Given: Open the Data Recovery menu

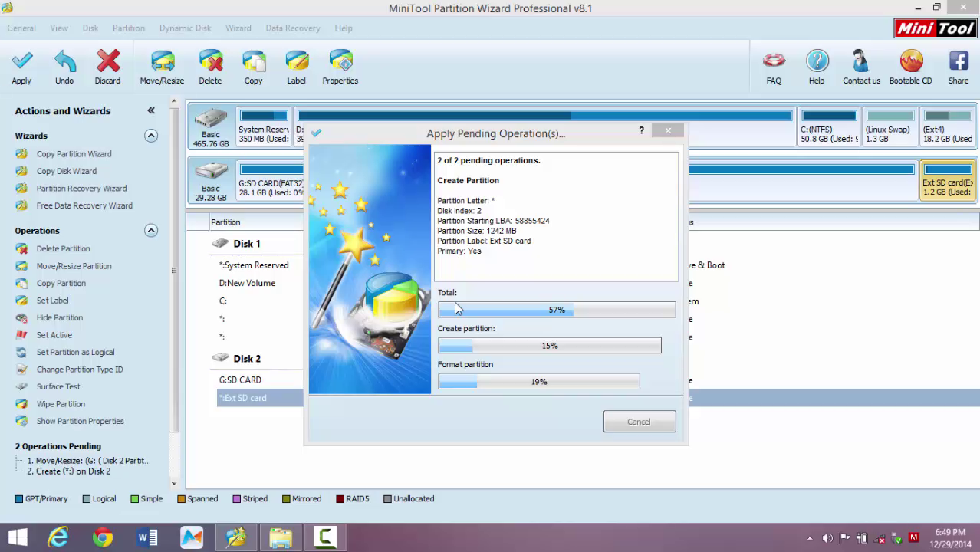Looking at the screenshot, I should pos(293,28).
